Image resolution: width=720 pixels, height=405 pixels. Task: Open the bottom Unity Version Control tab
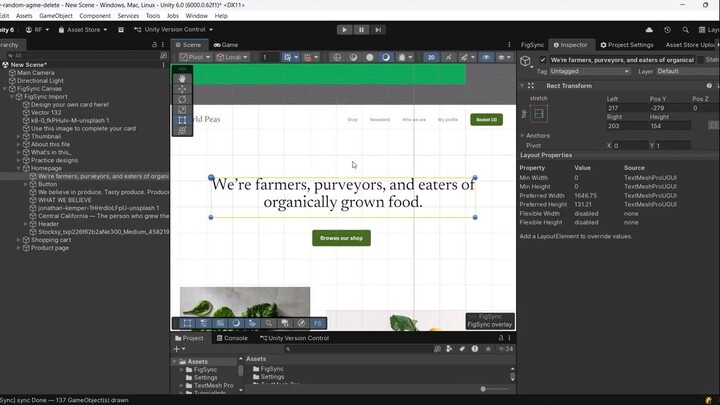tap(294, 338)
